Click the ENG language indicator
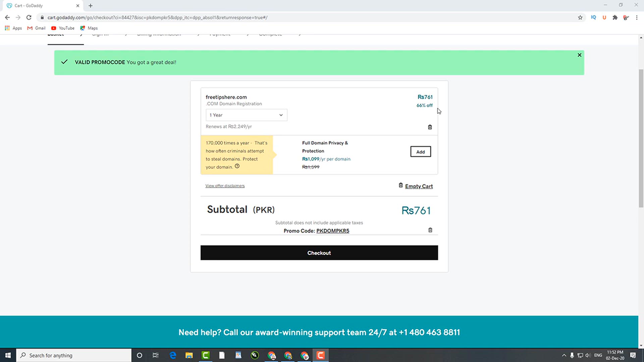Screen dimensions: 644x362 pyautogui.click(x=598, y=355)
